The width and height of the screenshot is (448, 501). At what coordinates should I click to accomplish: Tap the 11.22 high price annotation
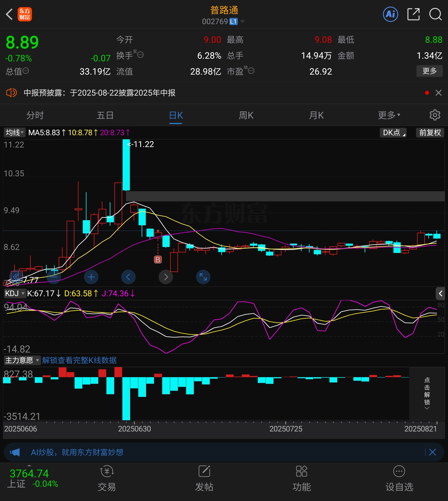pyautogui.click(x=140, y=144)
